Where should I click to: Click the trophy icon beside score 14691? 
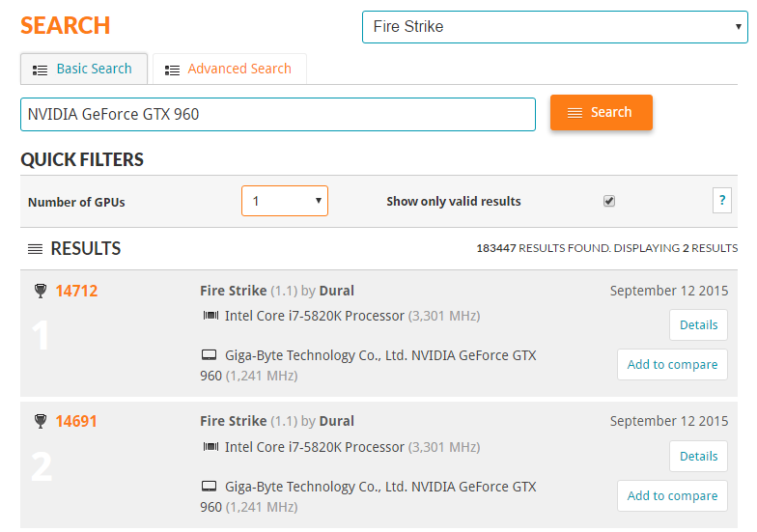(x=40, y=421)
